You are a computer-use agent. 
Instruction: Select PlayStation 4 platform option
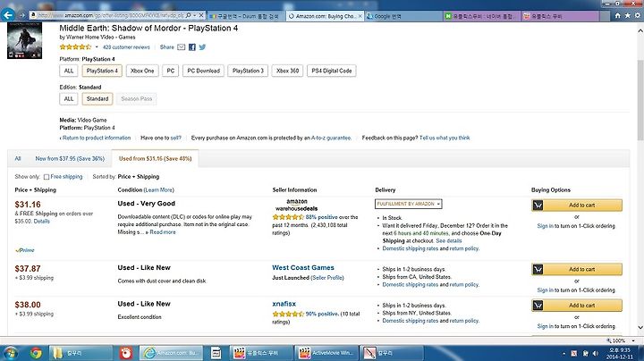coord(102,71)
